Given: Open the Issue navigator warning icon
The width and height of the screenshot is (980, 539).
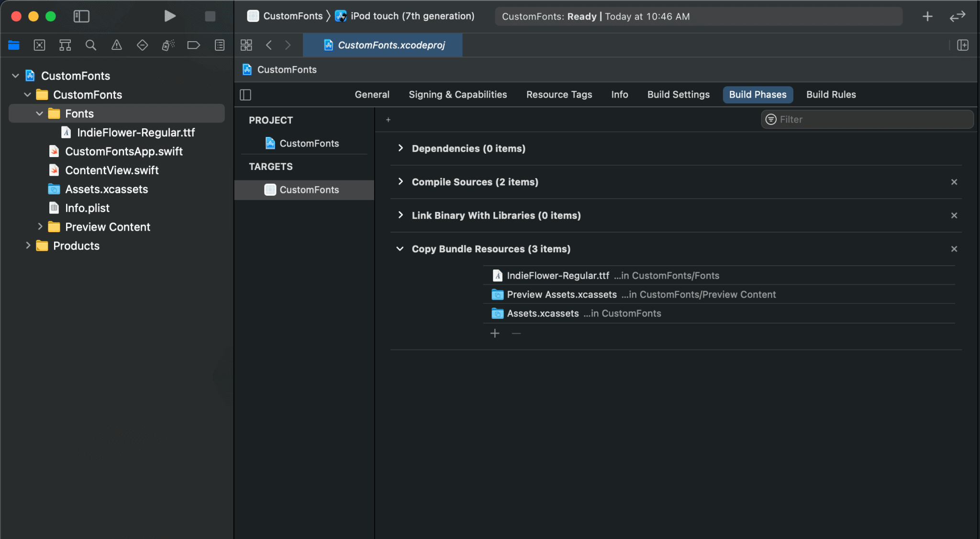Looking at the screenshot, I should (x=116, y=45).
